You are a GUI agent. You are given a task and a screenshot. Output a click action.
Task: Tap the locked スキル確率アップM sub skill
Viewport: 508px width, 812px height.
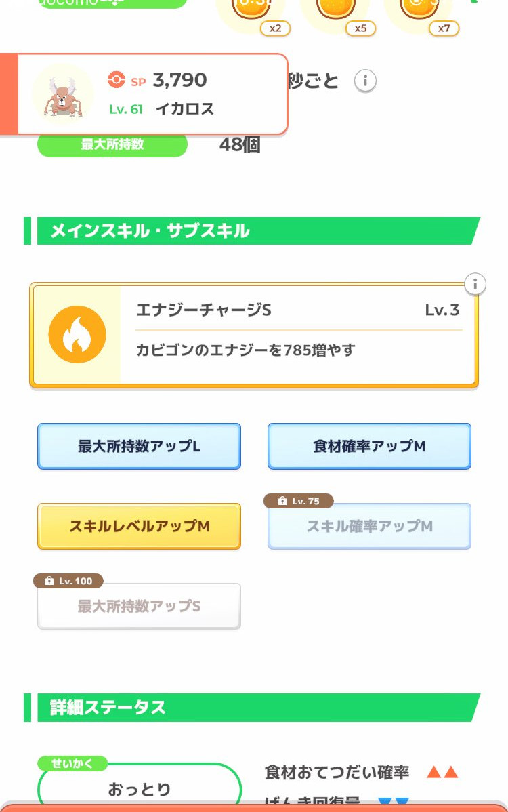point(369,527)
